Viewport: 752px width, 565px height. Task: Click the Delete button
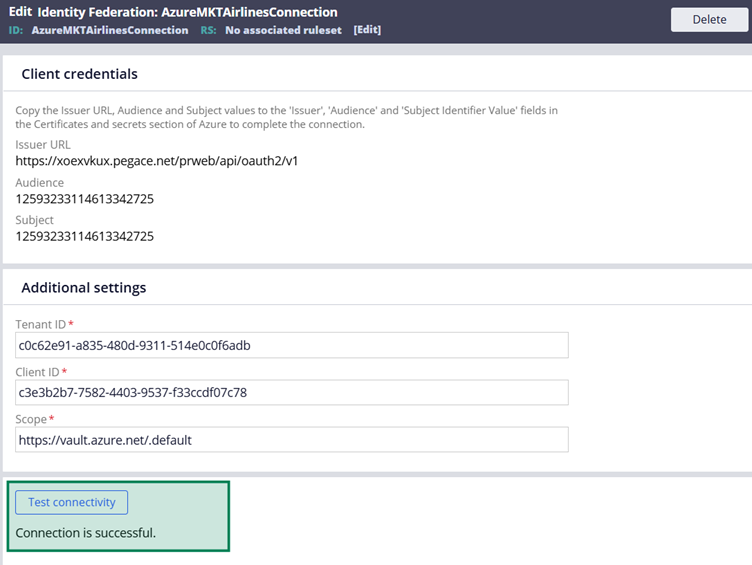709,19
